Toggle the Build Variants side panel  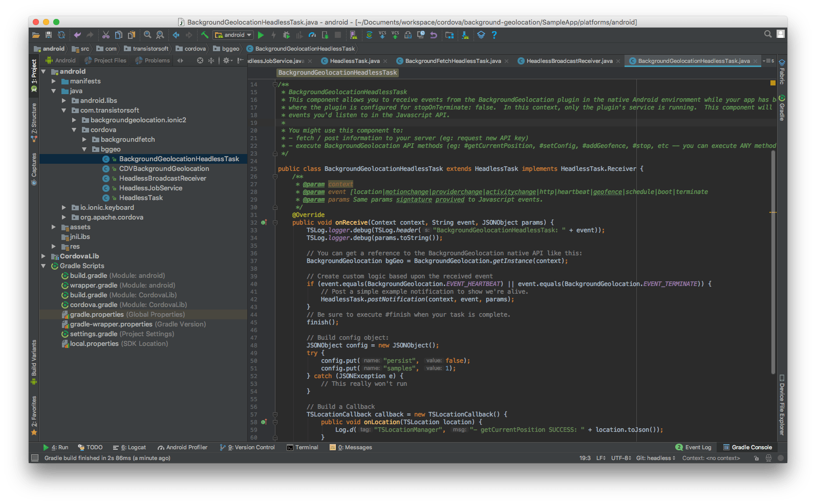point(34,362)
